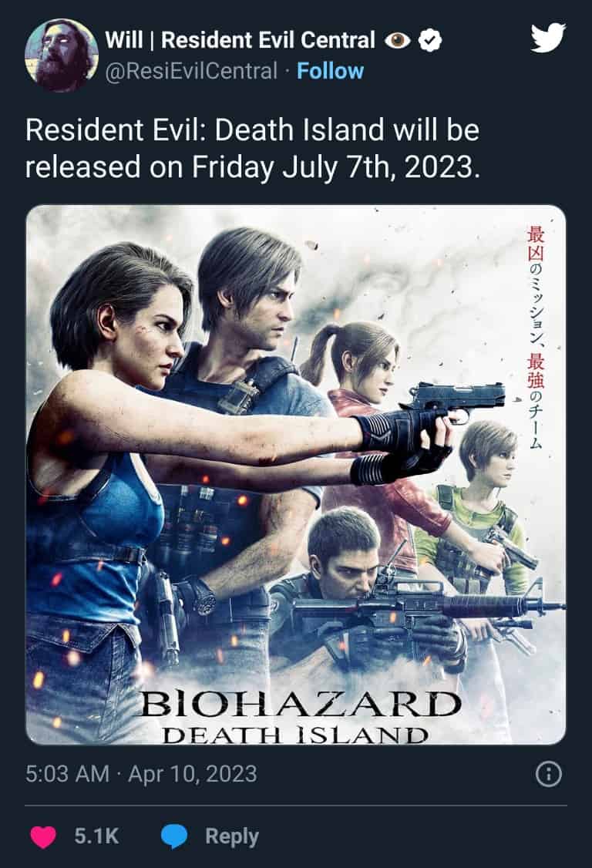The height and width of the screenshot is (868, 592).
Task: Click the blue reply speech bubble icon
Action: tap(174, 836)
